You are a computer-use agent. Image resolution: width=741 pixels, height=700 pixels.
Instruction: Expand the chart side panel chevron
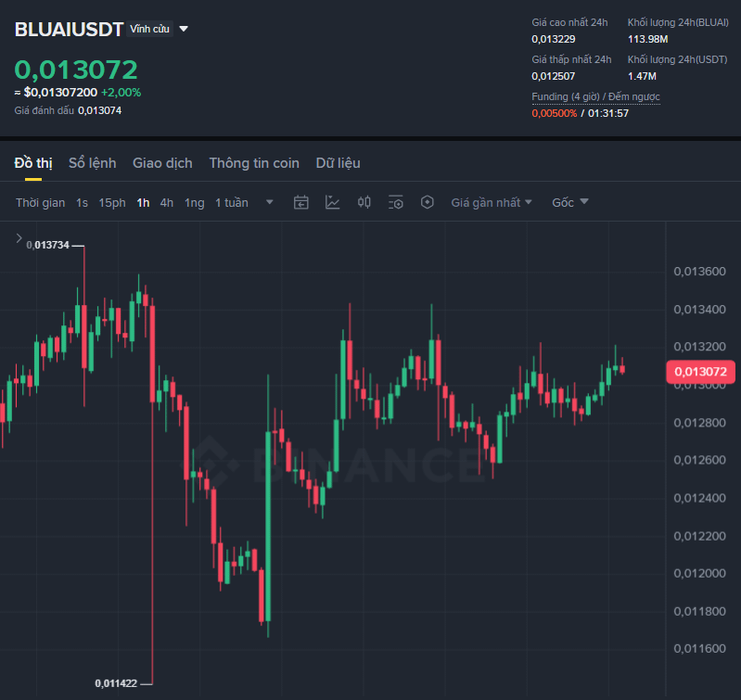(x=19, y=238)
